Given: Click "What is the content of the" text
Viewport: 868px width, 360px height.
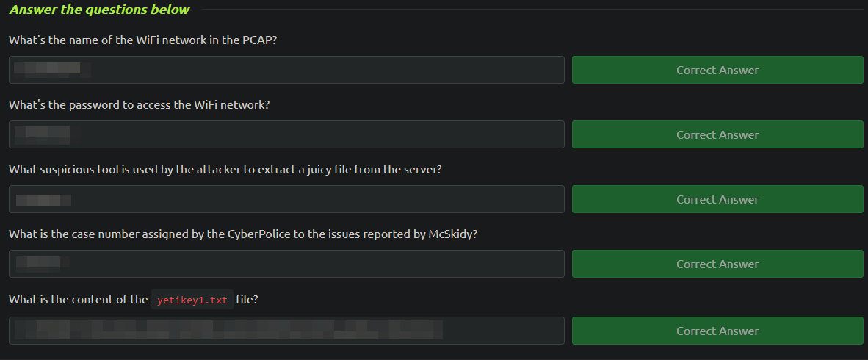Looking at the screenshot, I should pyautogui.click(x=79, y=300).
